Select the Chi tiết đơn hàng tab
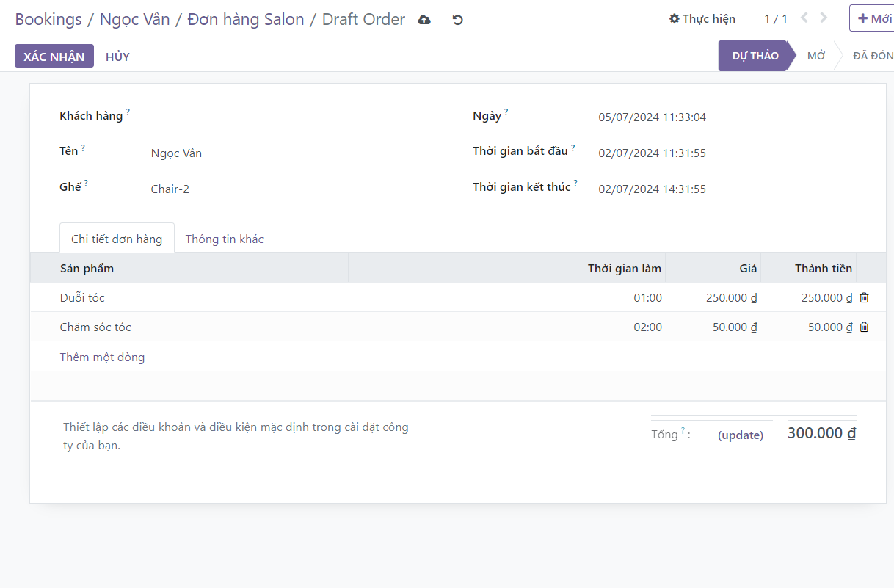The height and width of the screenshot is (588, 894). tap(117, 239)
